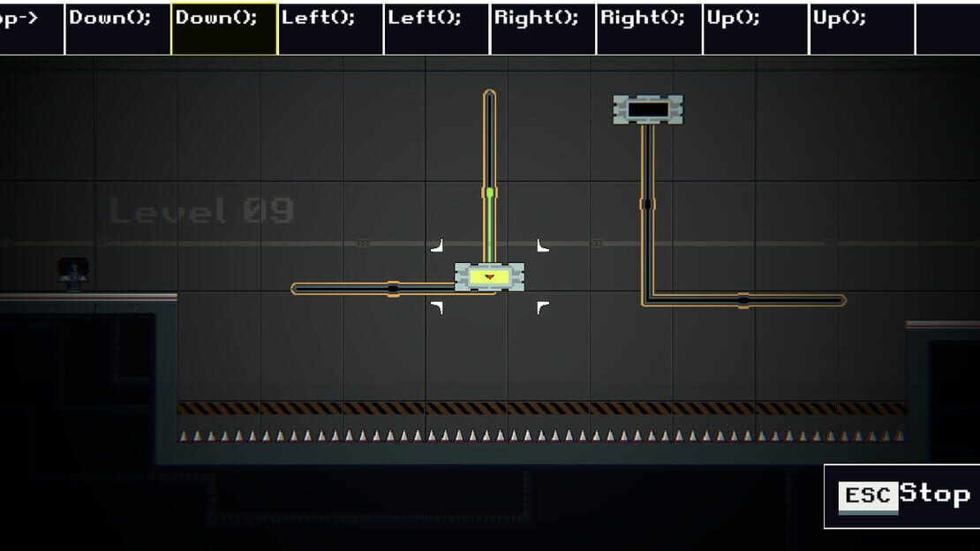Click the inactive gray platform with black screen

pos(648,109)
